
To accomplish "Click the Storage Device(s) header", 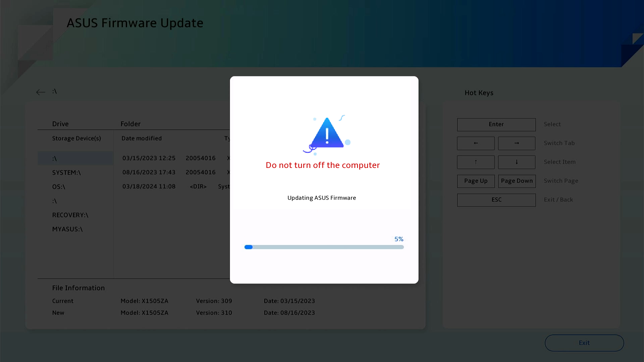I will tap(76, 138).
